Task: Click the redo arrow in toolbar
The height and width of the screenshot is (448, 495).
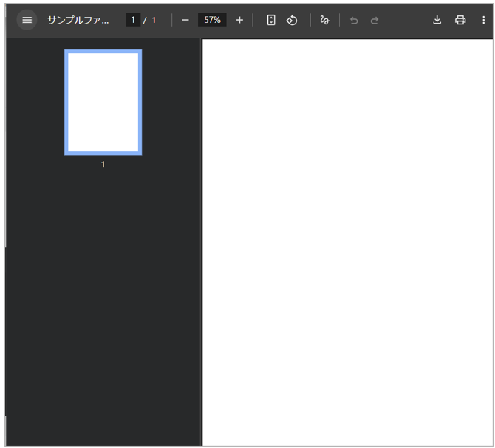Action: pyautogui.click(x=375, y=20)
